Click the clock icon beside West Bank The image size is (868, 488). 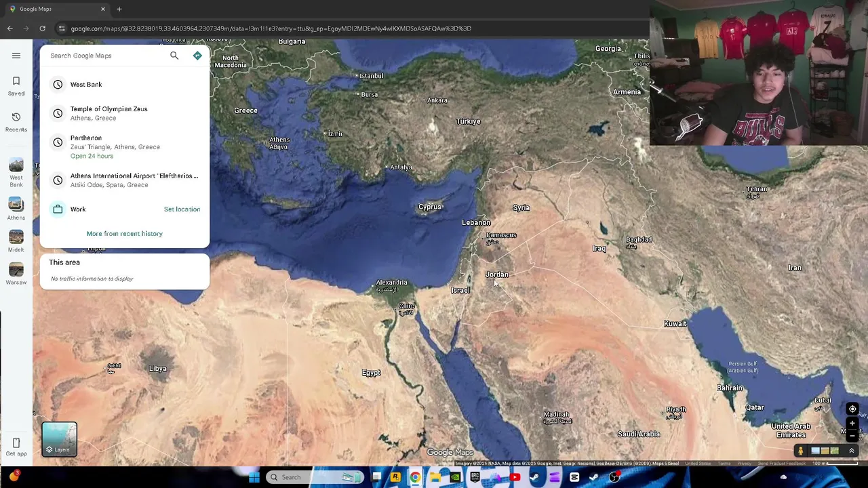click(x=58, y=85)
